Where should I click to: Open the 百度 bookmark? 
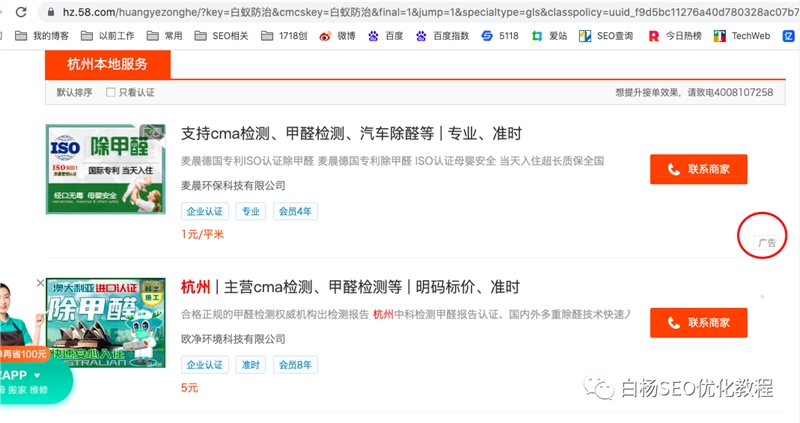[386, 36]
